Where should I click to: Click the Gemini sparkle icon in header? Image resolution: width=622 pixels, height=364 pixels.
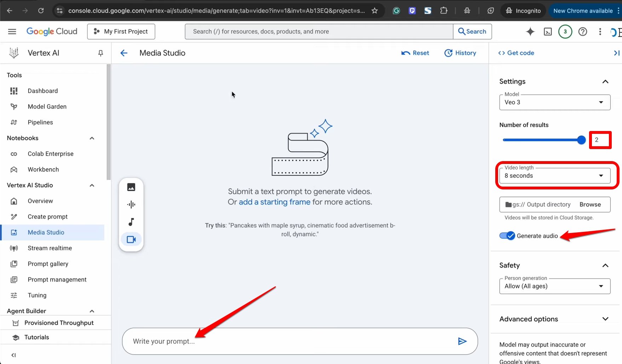pos(530,32)
